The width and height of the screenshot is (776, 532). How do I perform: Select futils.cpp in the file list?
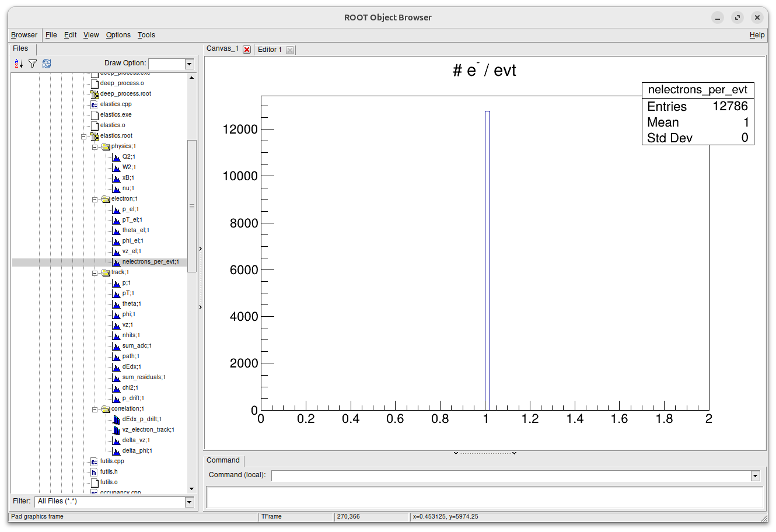tap(112, 461)
